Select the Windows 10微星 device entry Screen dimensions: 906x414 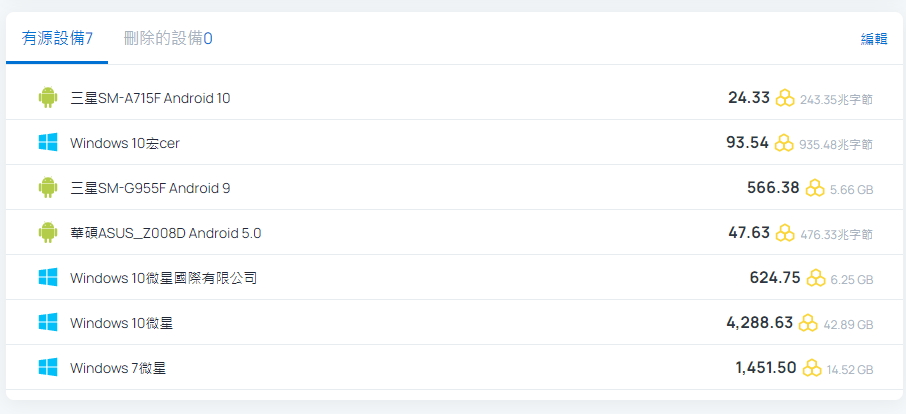pyautogui.click(x=121, y=323)
